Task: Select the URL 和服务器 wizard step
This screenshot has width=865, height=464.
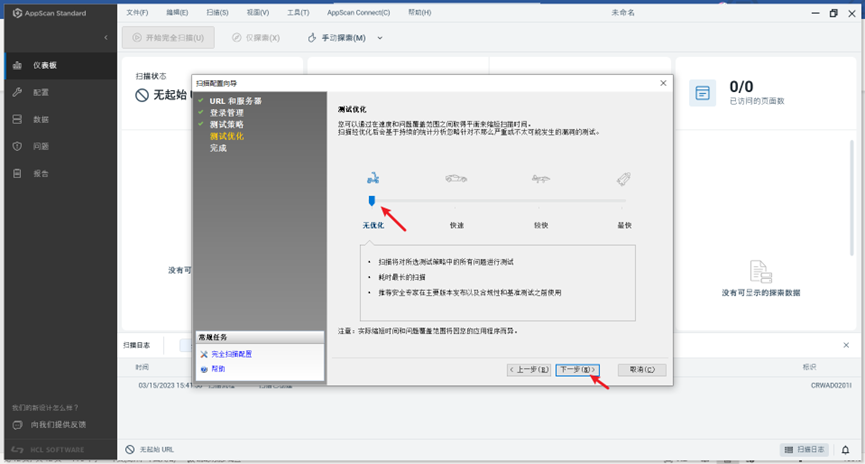Action: [236, 101]
